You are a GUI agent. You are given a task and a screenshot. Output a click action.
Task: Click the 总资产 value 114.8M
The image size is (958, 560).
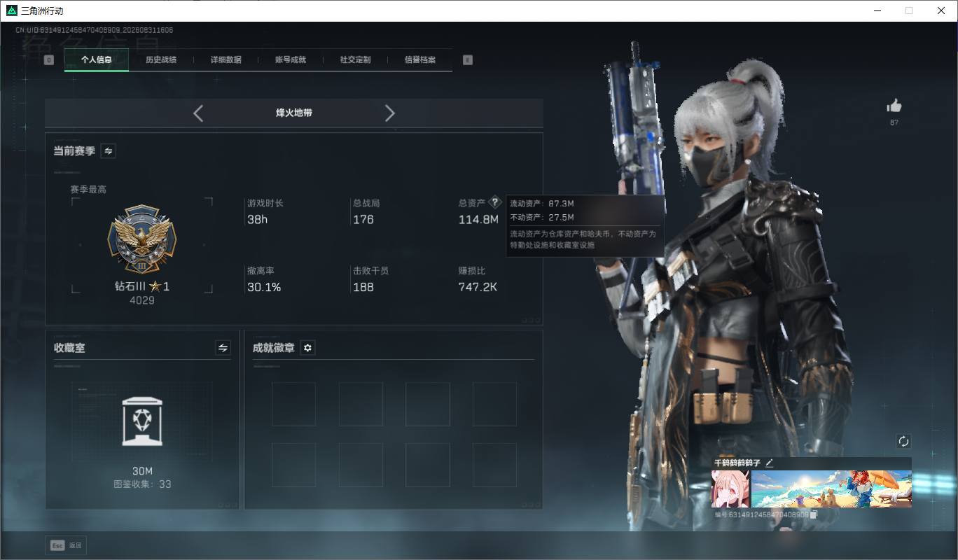click(x=478, y=219)
